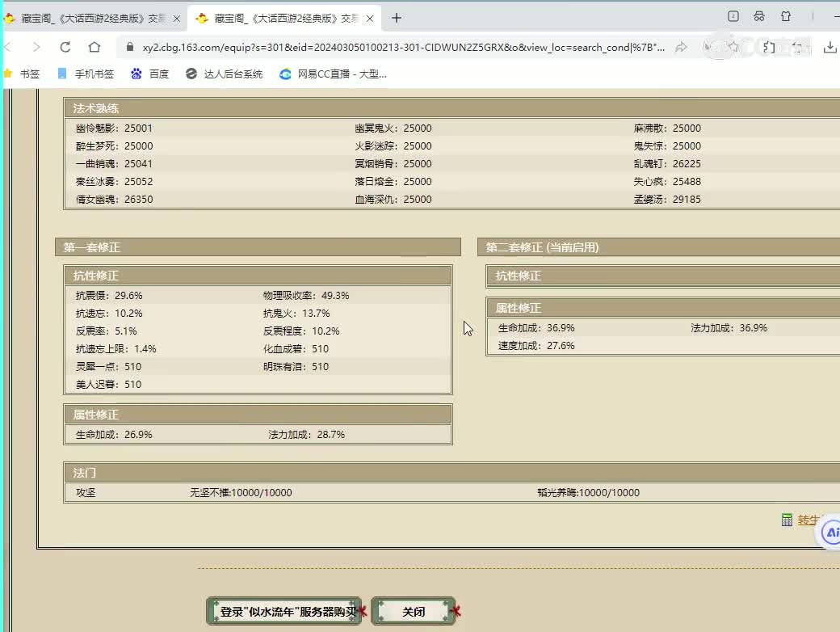Click 反震程度: 10.2% value
Viewport: 840px width, 632px height.
pos(301,331)
